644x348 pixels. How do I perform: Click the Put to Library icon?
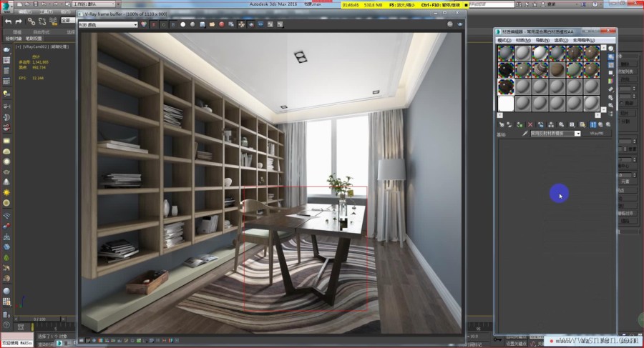(x=562, y=125)
